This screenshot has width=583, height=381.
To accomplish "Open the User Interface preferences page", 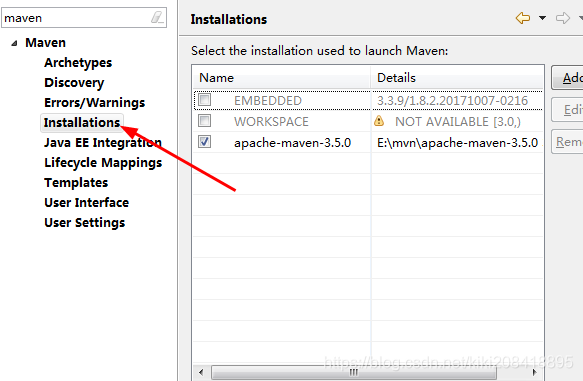I will pos(87,203).
